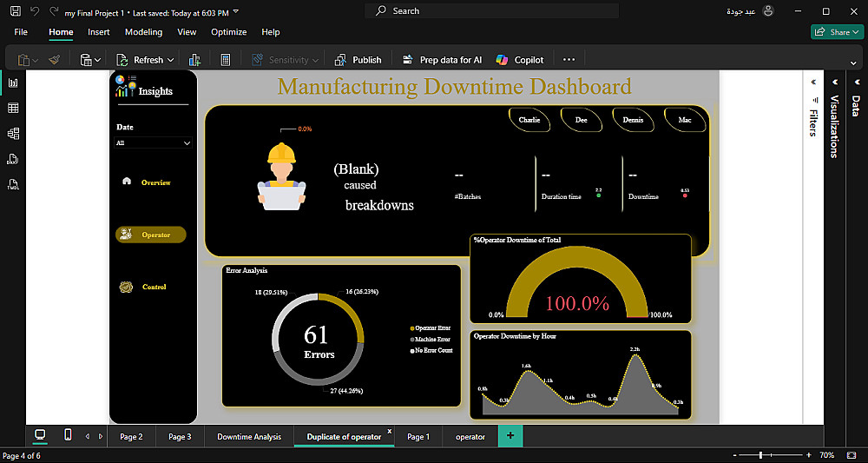The image size is (868, 463).
Task: Click the Share button
Action: (x=837, y=32)
